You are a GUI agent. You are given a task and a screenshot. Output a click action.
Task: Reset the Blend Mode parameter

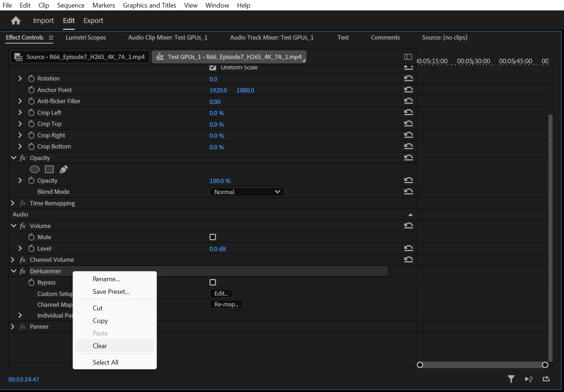tap(408, 192)
